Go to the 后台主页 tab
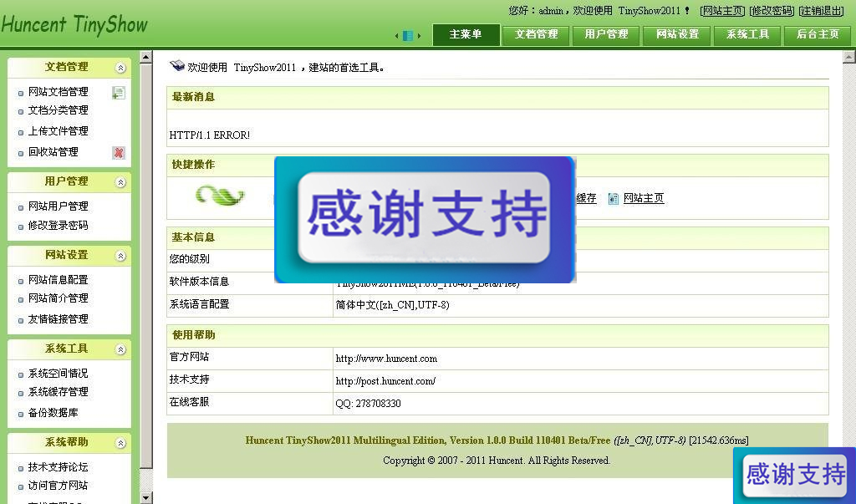This screenshot has width=856, height=504. tap(818, 34)
